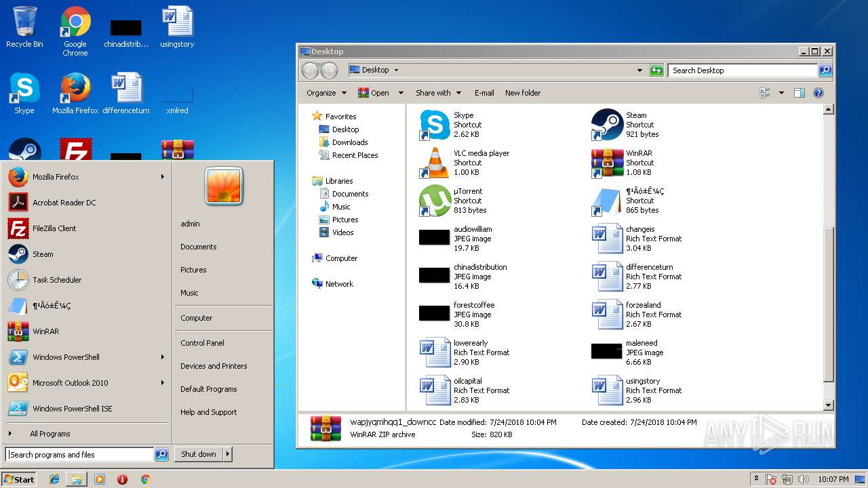Click the E-mail toolbar button
The image size is (868, 488).
484,93
